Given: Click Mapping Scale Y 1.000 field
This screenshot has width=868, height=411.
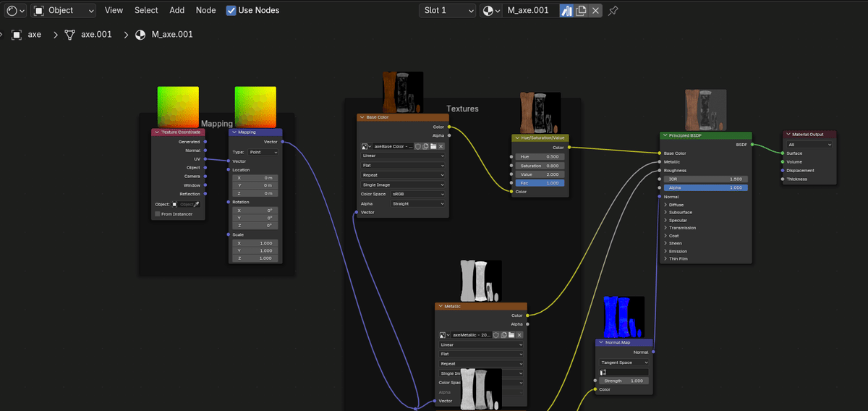Looking at the screenshot, I should coord(256,250).
